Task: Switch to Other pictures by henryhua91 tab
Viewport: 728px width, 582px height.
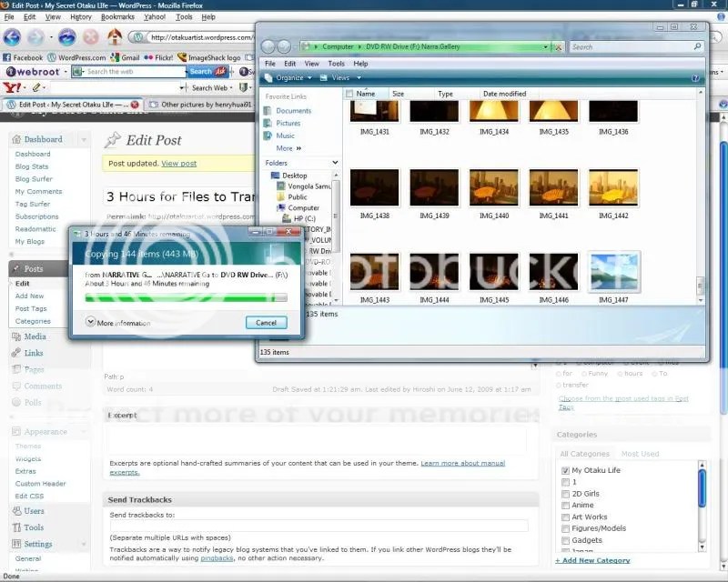Action: pos(200,105)
